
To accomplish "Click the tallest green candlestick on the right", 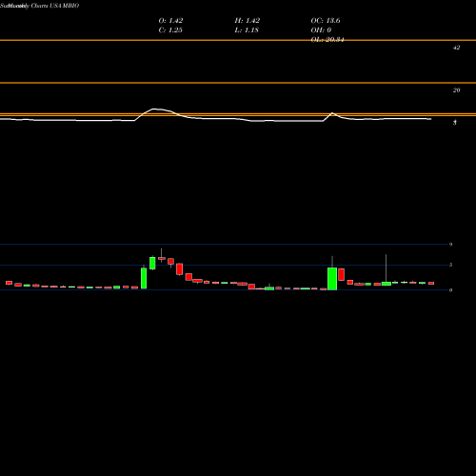I will 332,279.
